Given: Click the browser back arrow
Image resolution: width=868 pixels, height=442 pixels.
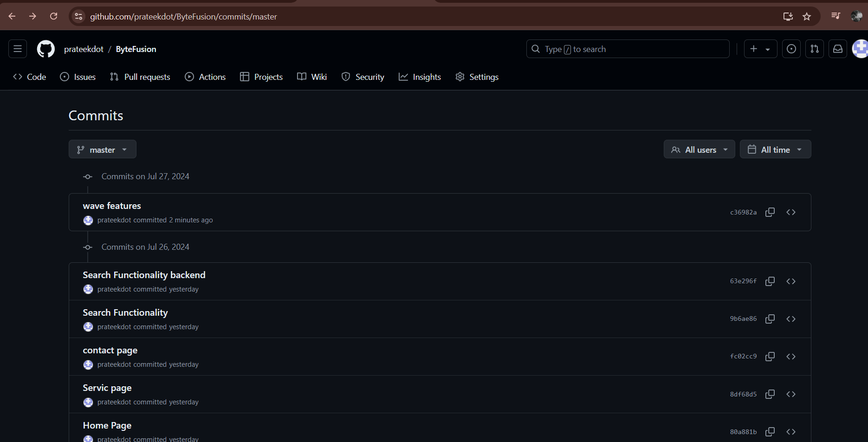Looking at the screenshot, I should pos(12,16).
